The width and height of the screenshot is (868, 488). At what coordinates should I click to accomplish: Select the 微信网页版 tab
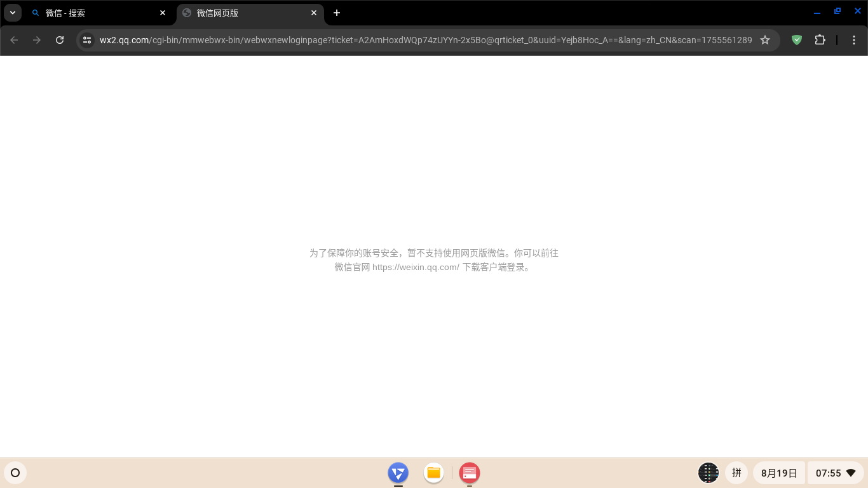coord(250,13)
